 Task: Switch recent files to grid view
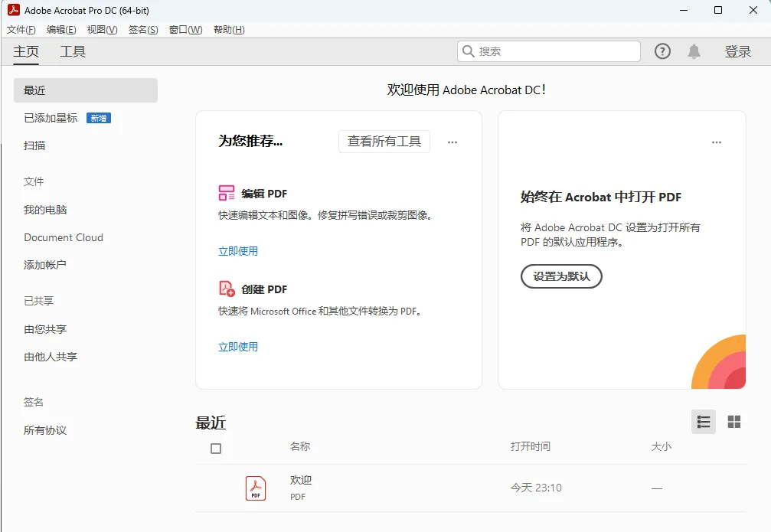(x=734, y=422)
